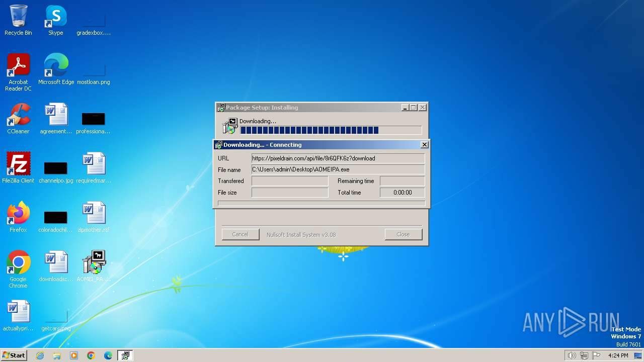Open the Start menu
This screenshot has width=644, height=362.
click(14, 355)
